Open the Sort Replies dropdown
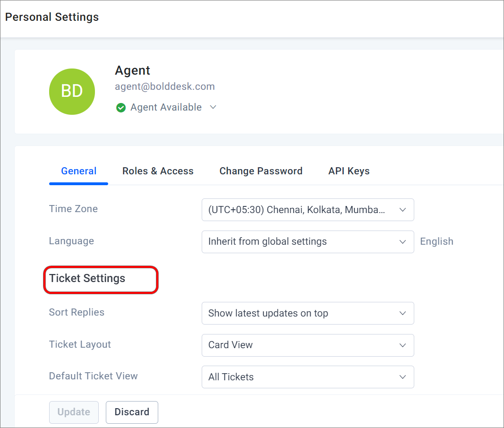Screen dimensions: 504x428 point(308,313)
